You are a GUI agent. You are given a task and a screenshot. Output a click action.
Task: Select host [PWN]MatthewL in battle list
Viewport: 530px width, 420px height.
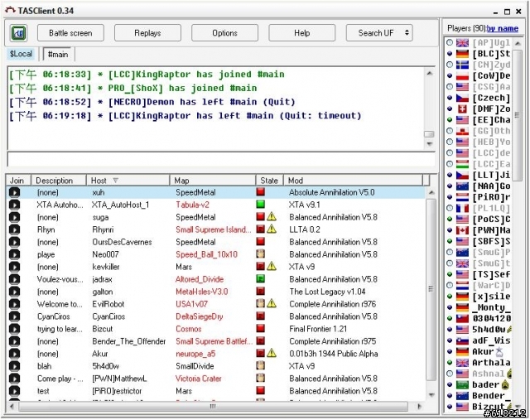pyautogui.click(x=119, y=379)
